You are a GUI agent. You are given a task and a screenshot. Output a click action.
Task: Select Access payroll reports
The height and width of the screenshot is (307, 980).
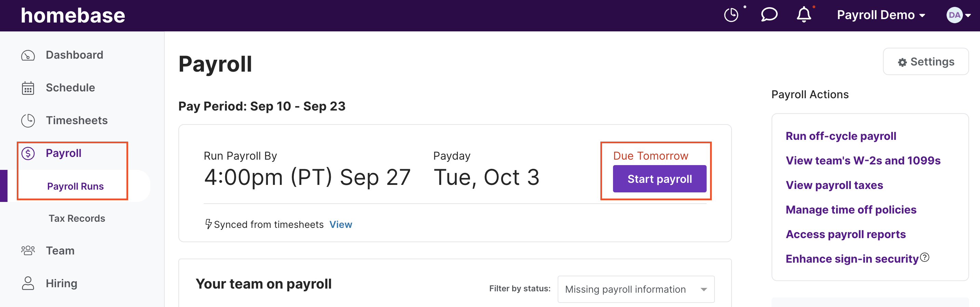(846, 234)
